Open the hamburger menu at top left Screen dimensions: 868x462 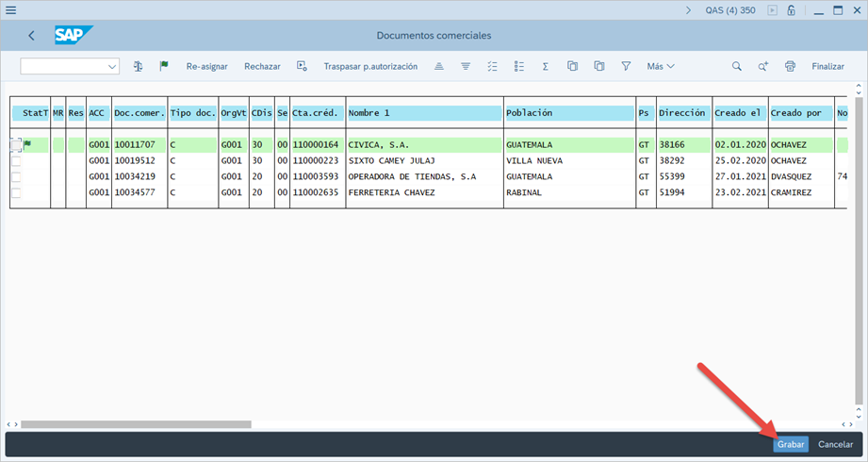[x=11, y=10]
